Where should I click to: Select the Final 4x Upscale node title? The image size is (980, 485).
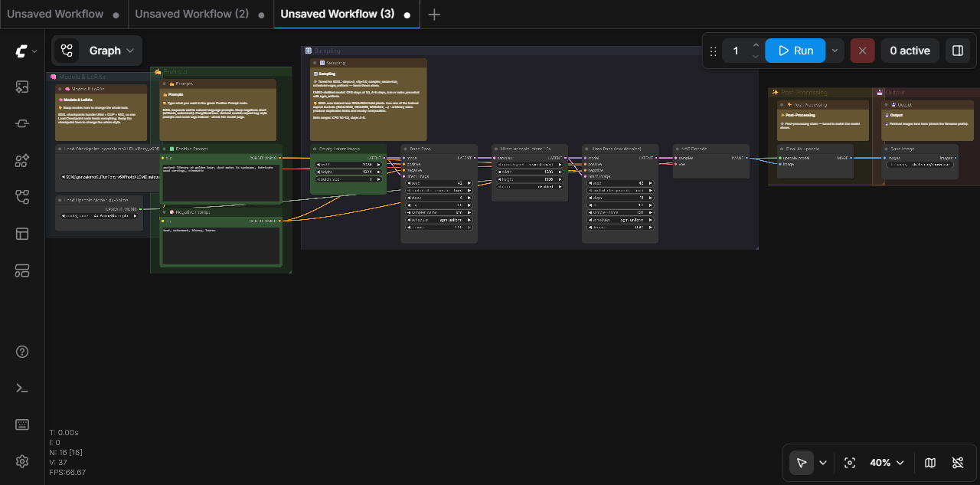point(802,149)
